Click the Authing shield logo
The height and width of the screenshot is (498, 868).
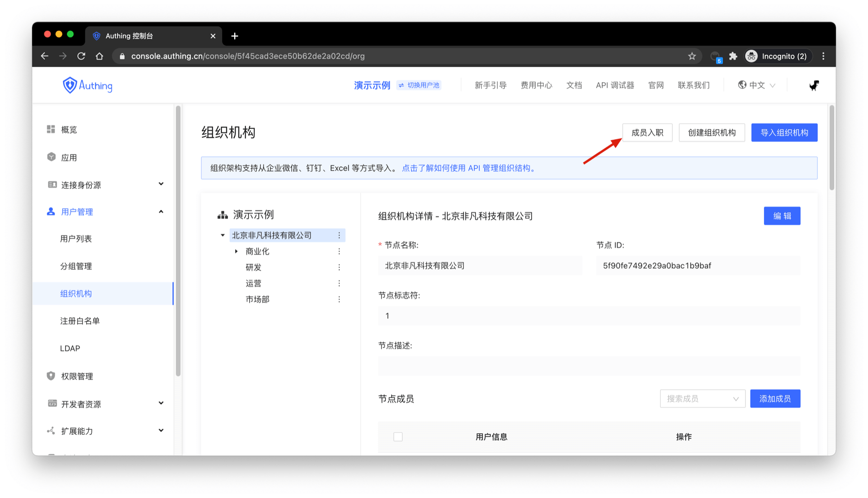(x=70, y=85)
